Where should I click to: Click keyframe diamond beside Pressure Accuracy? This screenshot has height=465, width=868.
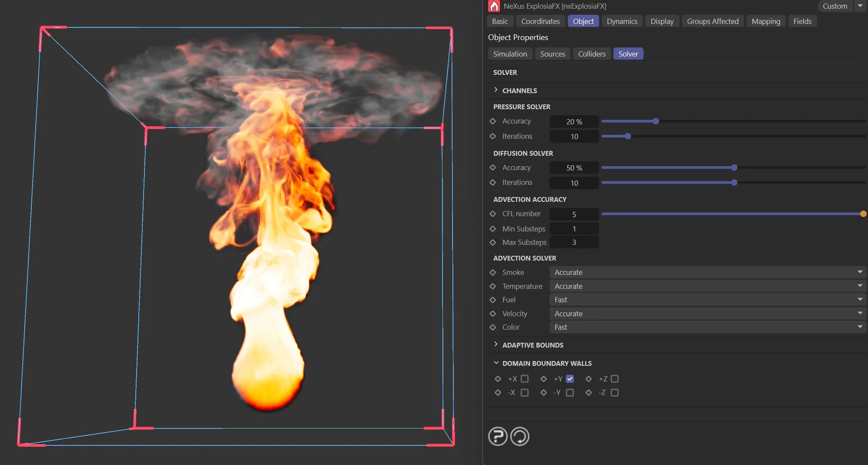click(493, 121)
